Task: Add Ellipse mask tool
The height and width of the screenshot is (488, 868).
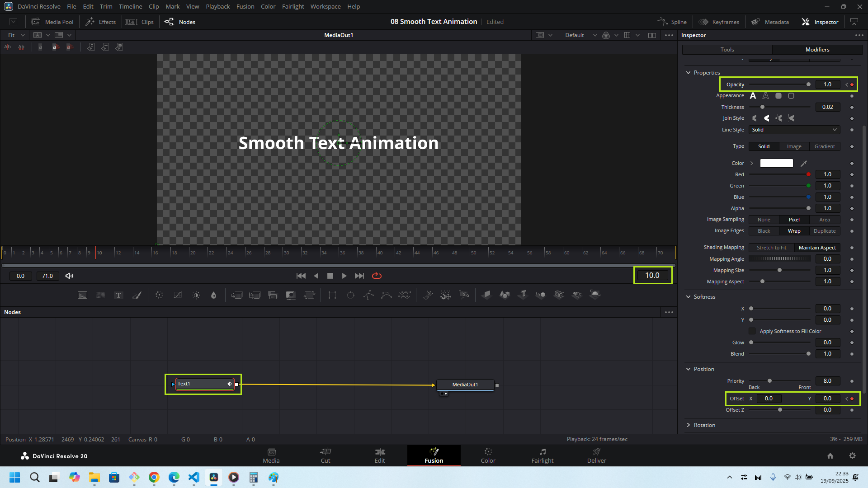Action: 350,295
